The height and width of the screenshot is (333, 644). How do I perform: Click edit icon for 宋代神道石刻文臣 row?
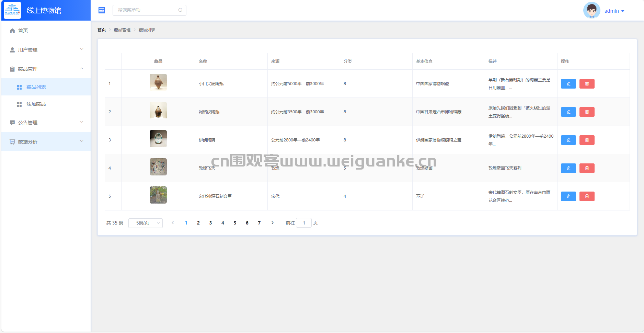568,196
